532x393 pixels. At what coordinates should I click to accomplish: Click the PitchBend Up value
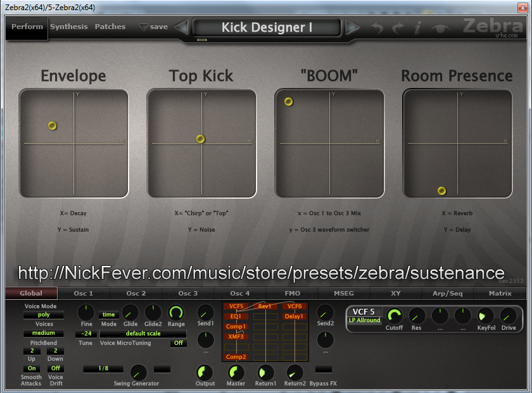pos(32,351)
